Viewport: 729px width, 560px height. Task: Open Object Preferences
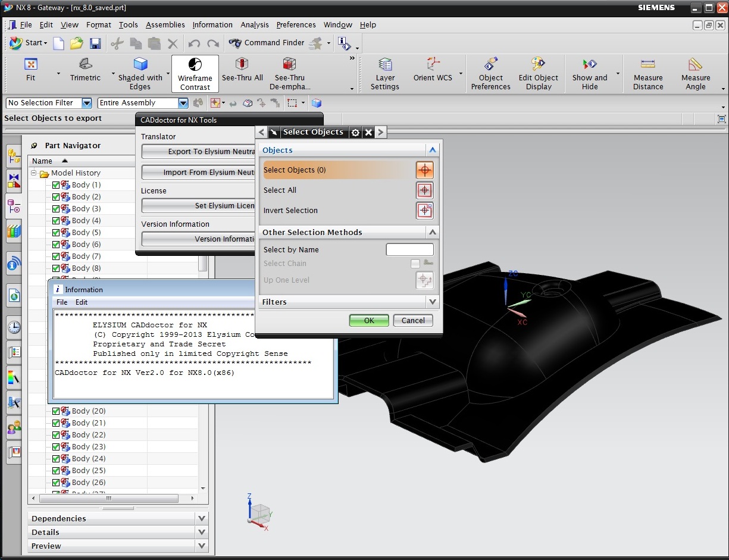(491, 74)
